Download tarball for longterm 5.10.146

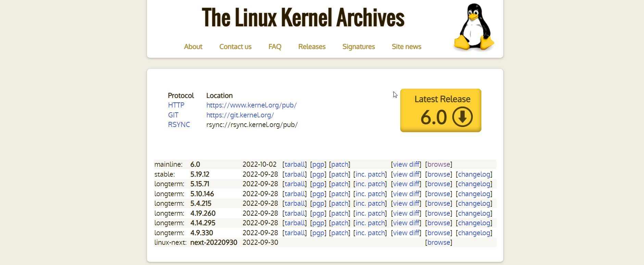click(x=295, y=194)
